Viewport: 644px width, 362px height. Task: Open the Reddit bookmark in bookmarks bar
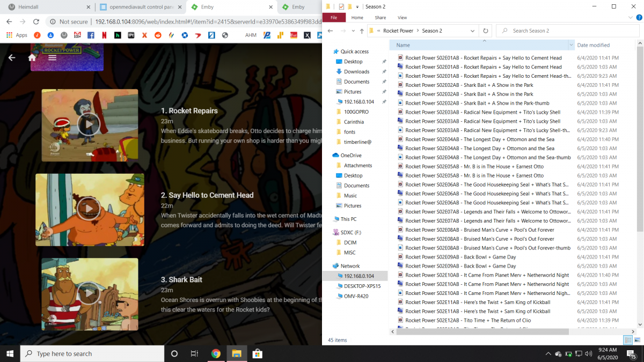[158, 35]
